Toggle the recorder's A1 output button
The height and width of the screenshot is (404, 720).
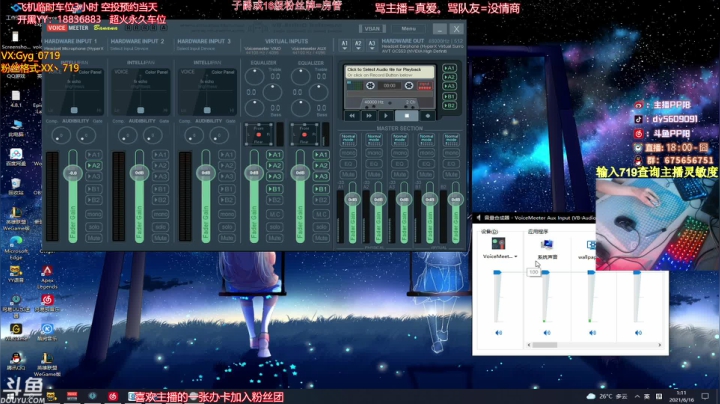coord(449,68)
